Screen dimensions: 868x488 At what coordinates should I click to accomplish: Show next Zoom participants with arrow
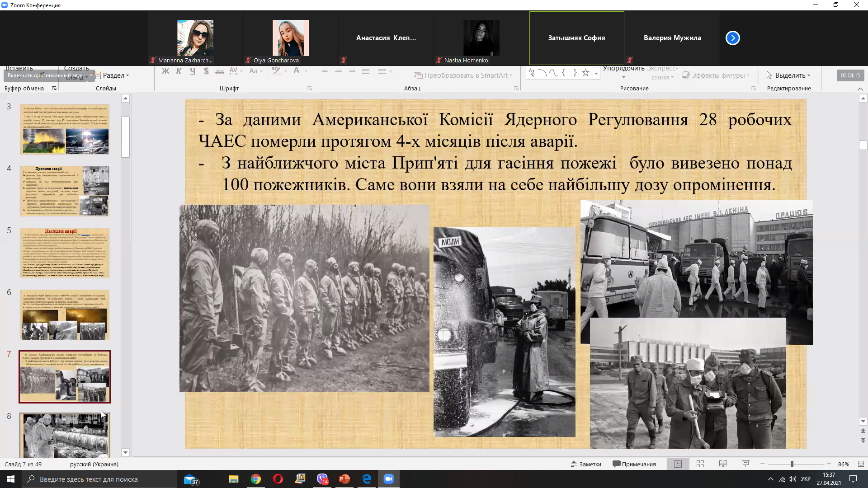pos(733,38)
